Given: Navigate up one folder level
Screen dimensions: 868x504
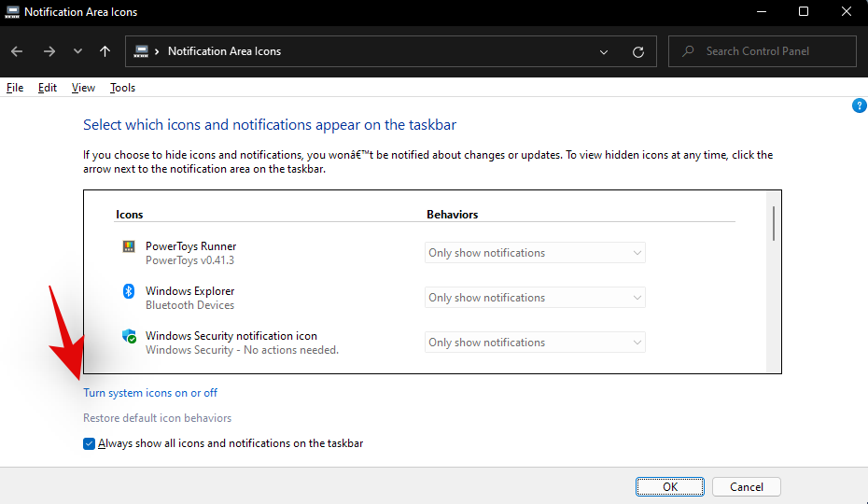Looking at the screenshot, I should (x=105, y=51).
